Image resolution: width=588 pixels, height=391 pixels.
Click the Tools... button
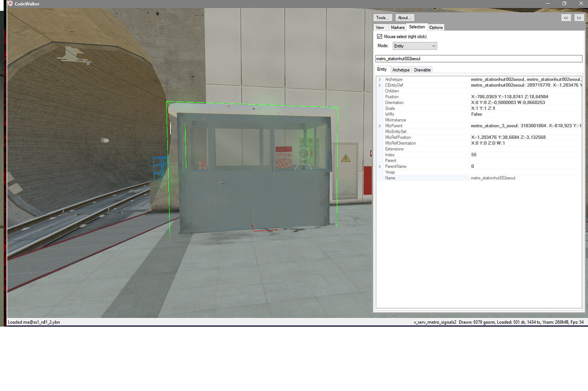tap(382, 17)
